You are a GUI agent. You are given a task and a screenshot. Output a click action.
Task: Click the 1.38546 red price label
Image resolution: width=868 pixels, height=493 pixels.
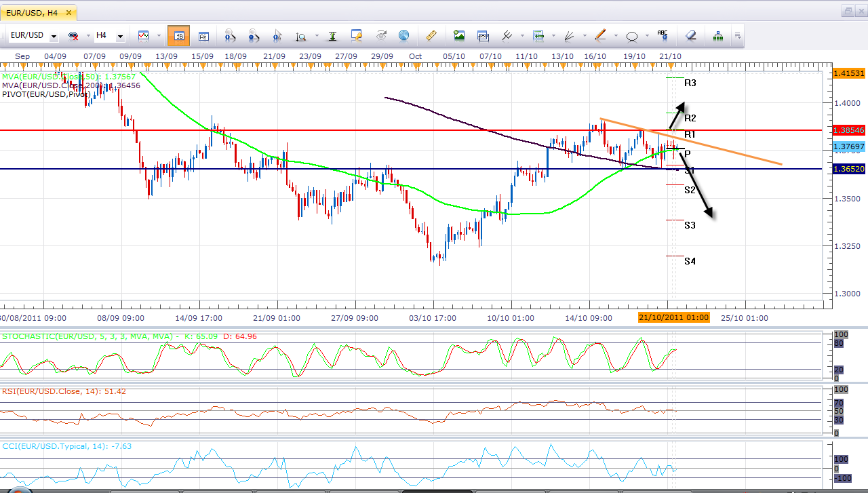point(849,130)
